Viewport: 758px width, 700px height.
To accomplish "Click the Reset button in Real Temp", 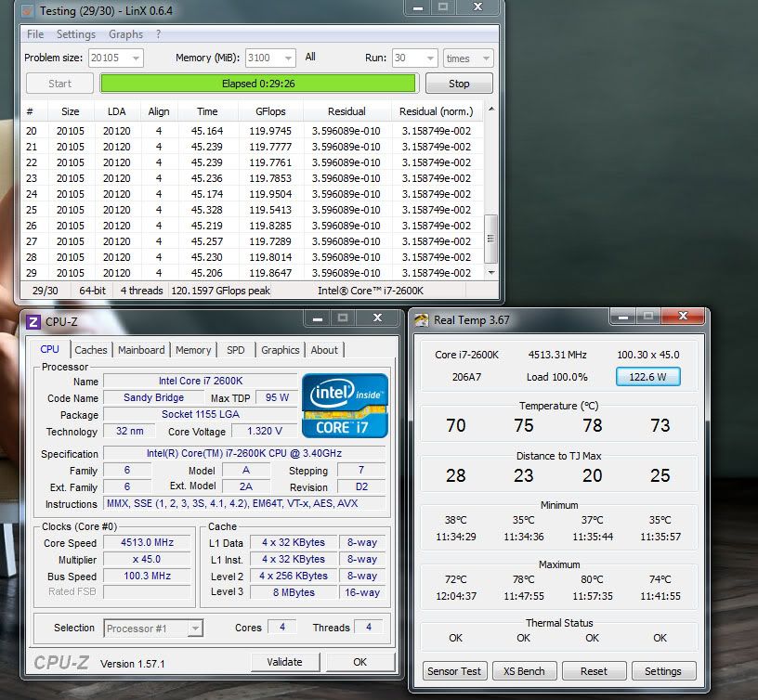I will 594,671.
